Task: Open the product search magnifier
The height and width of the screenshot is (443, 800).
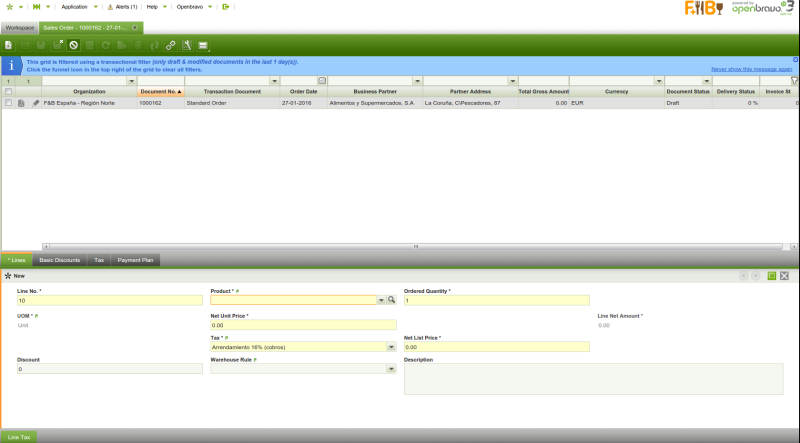Action: 392,299
